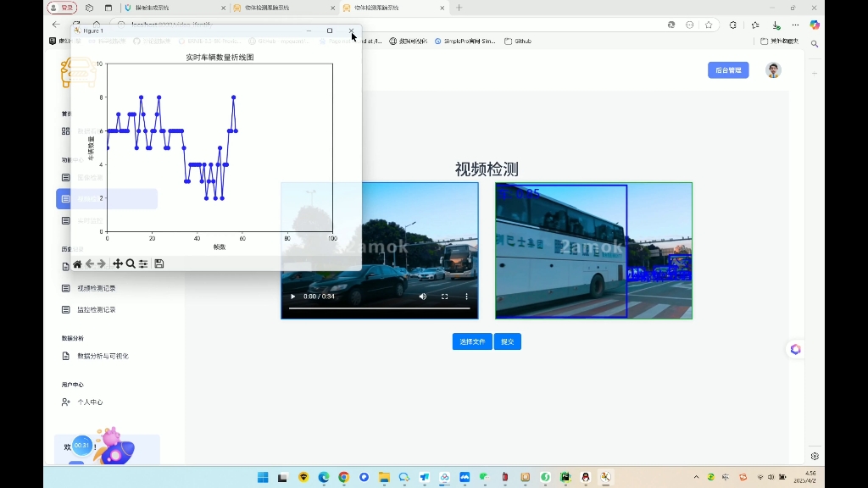This screenshot has height=488, width=868.
Task: Enter fullscreen on the left video
Action: pyautogui.click(x=444, y=297)
